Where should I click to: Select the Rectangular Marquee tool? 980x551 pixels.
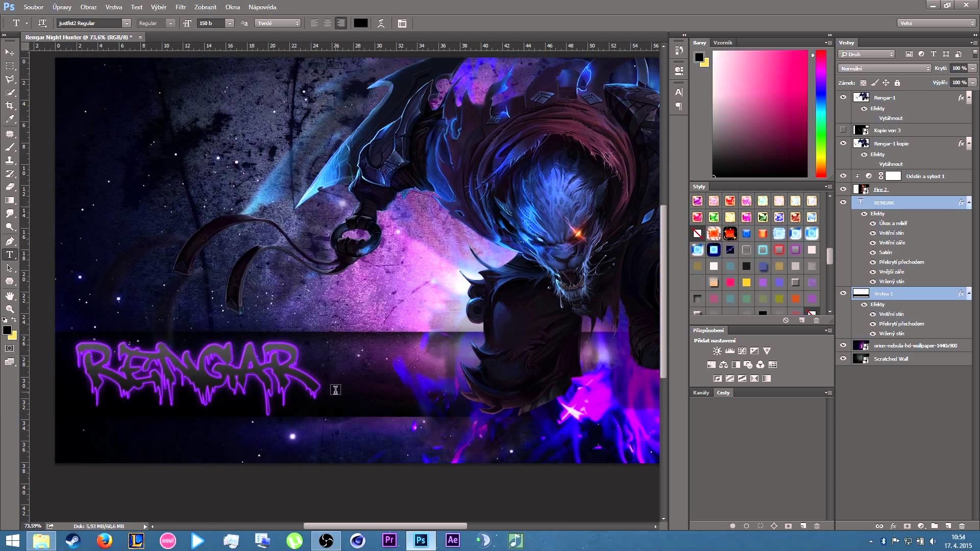point(10,66)
